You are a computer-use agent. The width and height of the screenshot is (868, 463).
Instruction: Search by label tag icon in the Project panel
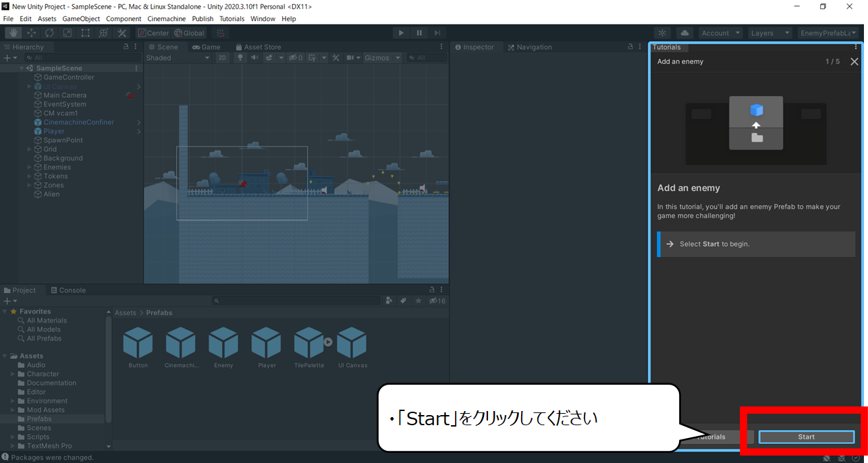[x=404, y=301]
